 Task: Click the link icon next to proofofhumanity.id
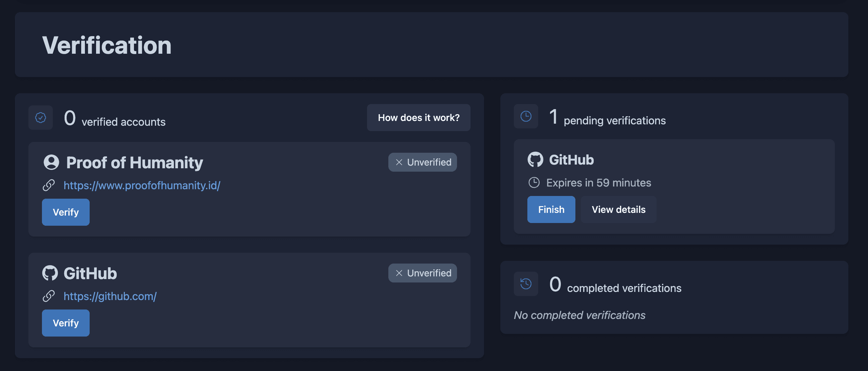click(49, 185)
